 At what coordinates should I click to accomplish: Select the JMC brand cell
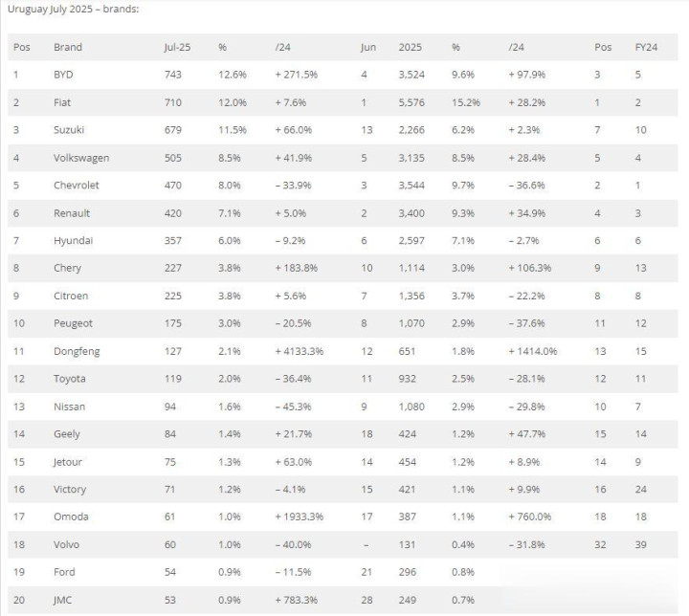click(64, 601)
